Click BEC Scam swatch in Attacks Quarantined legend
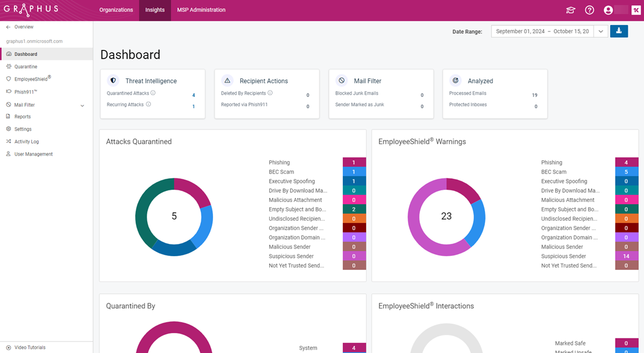Screen dimensions: 644x353 354,171
